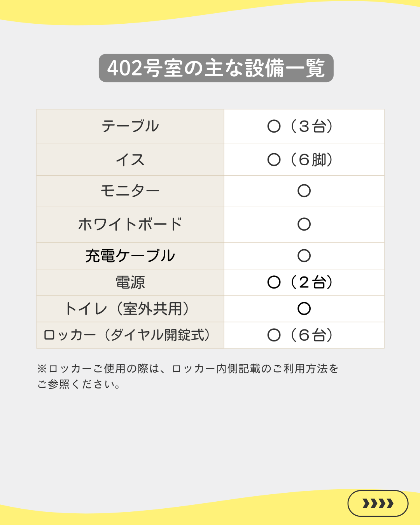Click the circle mark for ホワイトボード
The image size is (420, 525).
pyautogui.click(x=304, y=224)
